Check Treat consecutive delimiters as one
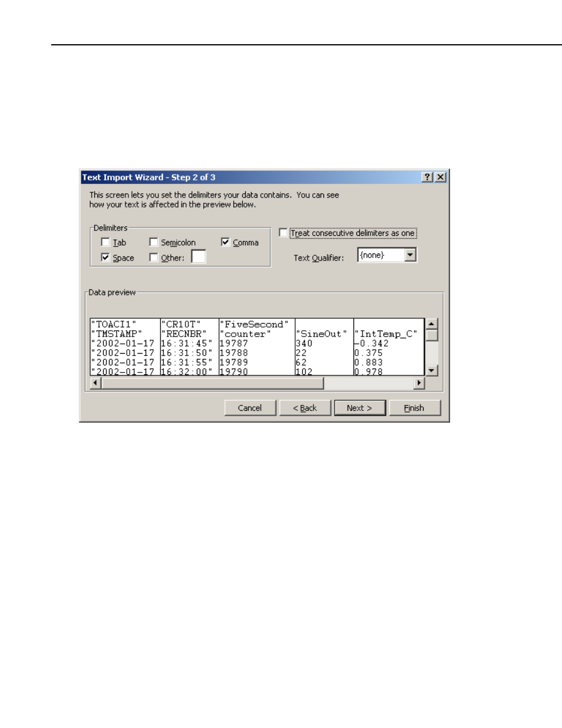 point(283,233)
